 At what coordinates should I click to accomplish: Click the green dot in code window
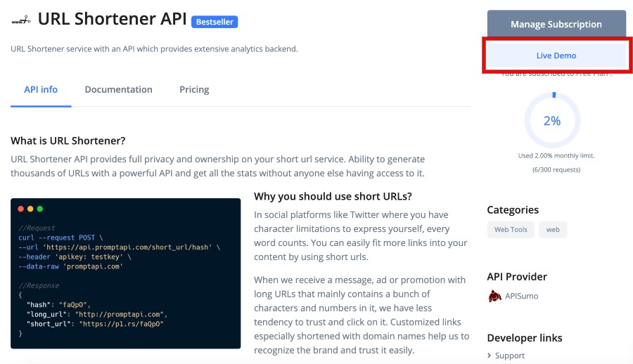click(40, 209)
